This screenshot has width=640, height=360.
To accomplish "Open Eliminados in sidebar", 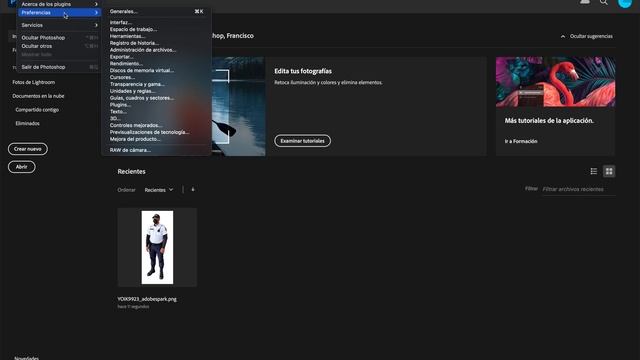I will coord(27,123).
